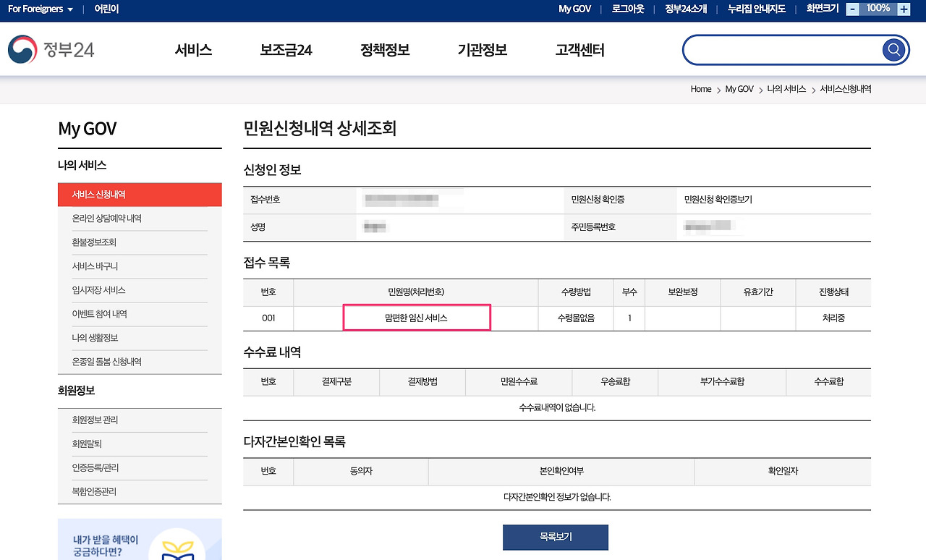
Task: Click the 진행상태 column header
Action: [x=833, y=292]
